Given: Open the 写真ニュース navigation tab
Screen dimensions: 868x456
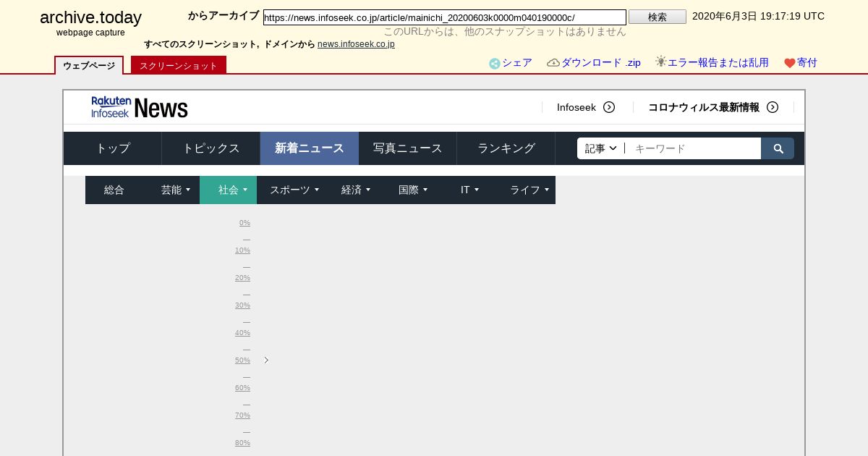Looking at the screenshot, I should pyautogui.click(x=408, y=148).
